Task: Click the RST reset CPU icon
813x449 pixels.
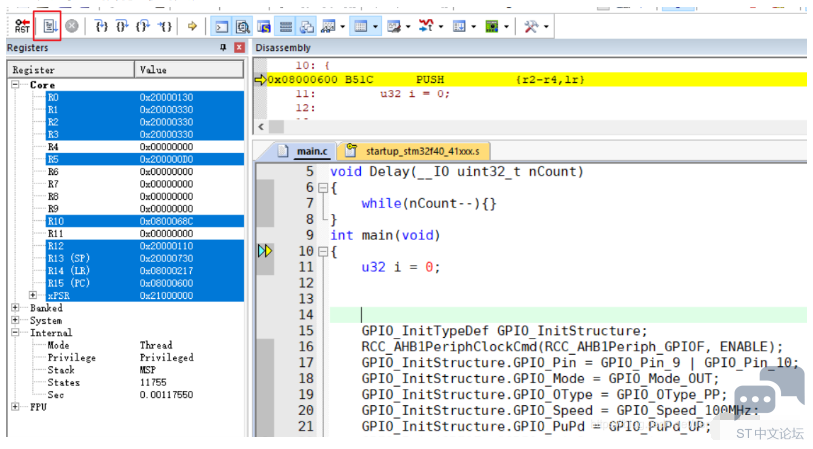Action: 22,26
